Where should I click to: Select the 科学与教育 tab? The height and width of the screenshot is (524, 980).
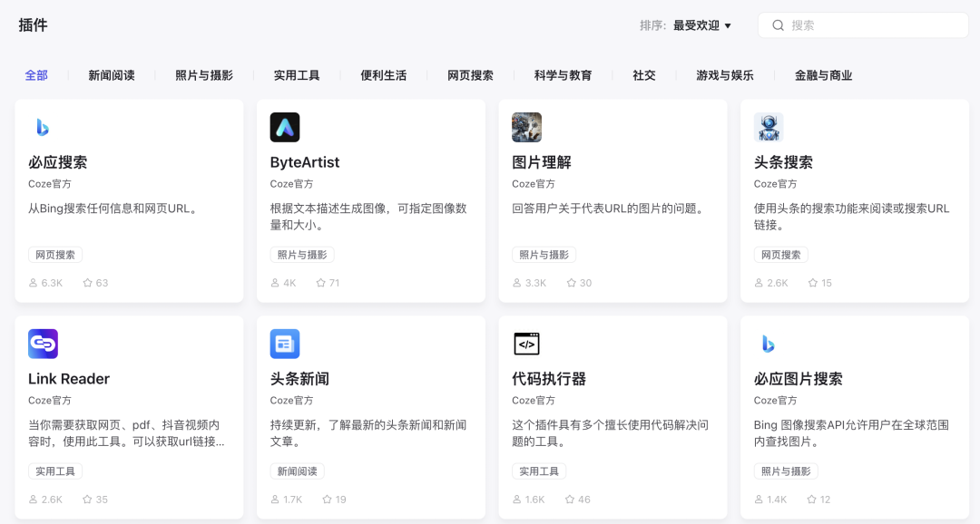pos(563,75)
